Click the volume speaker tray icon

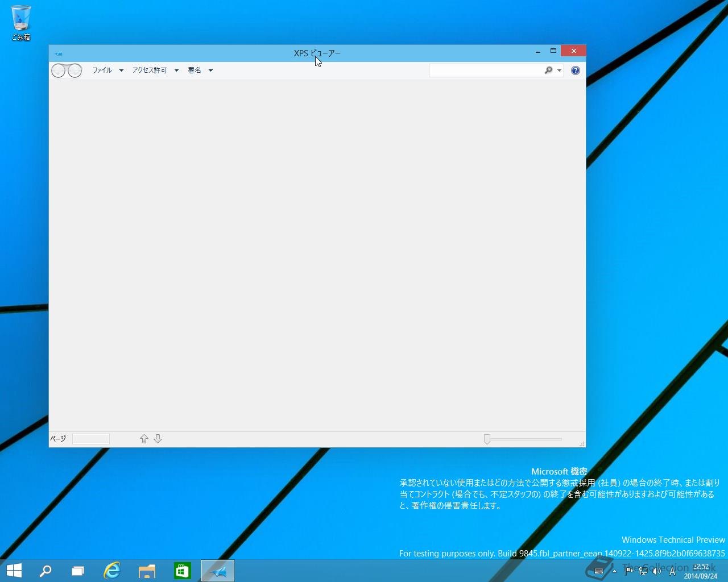[657, 571]
